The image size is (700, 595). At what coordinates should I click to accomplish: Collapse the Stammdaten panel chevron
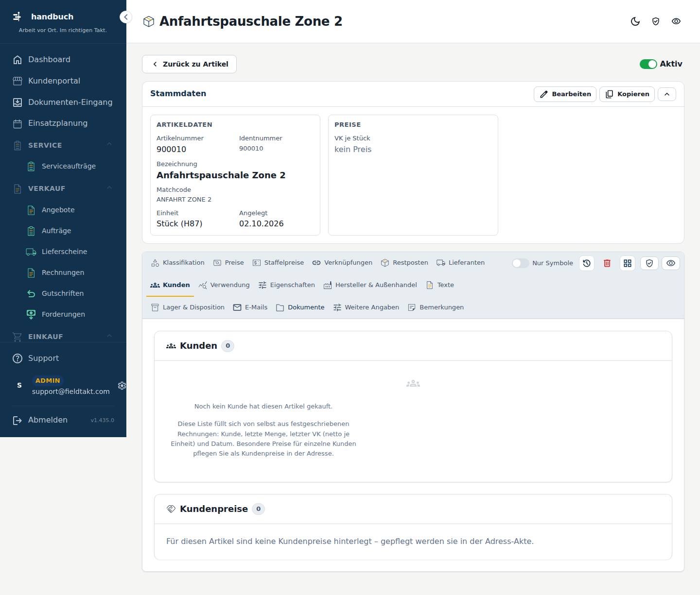[x=667, y=94]
